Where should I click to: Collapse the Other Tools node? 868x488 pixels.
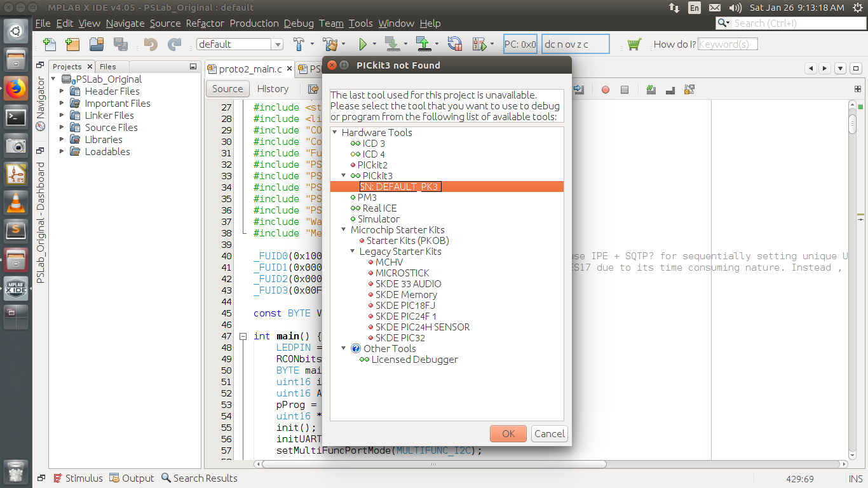click(x=344, y=349)
